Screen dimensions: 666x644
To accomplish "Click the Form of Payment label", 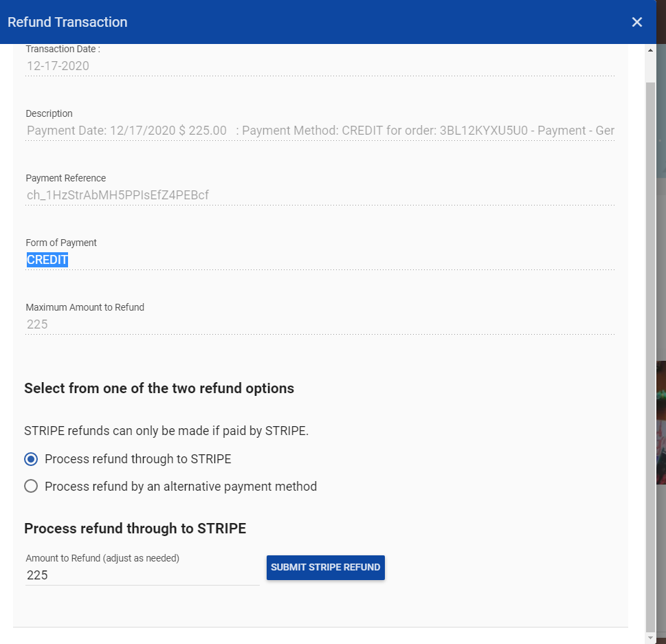I will point(61,243).
